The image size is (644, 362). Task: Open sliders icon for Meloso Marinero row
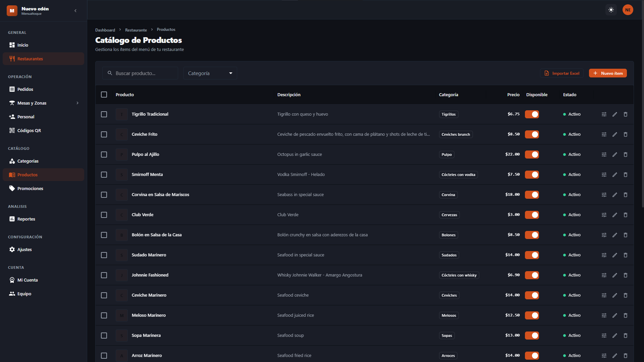click(x=604, y=315)
